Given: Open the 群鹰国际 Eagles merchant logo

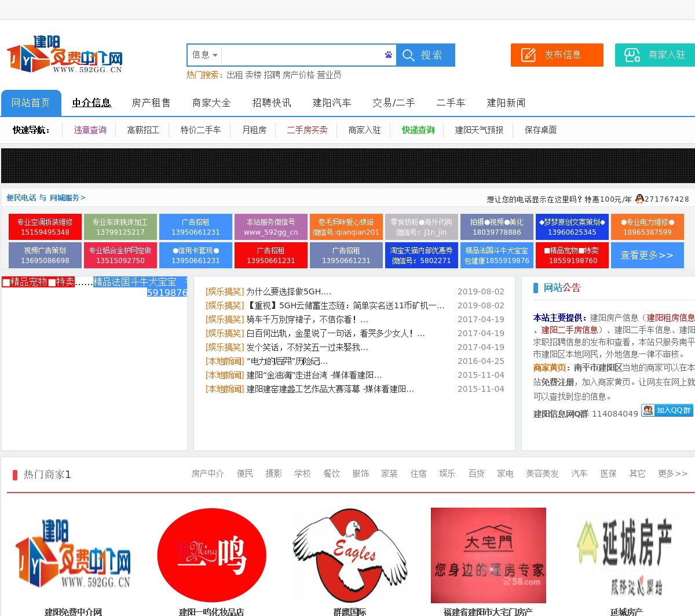Looking at the screenshot, I should [x=350, y=555].
